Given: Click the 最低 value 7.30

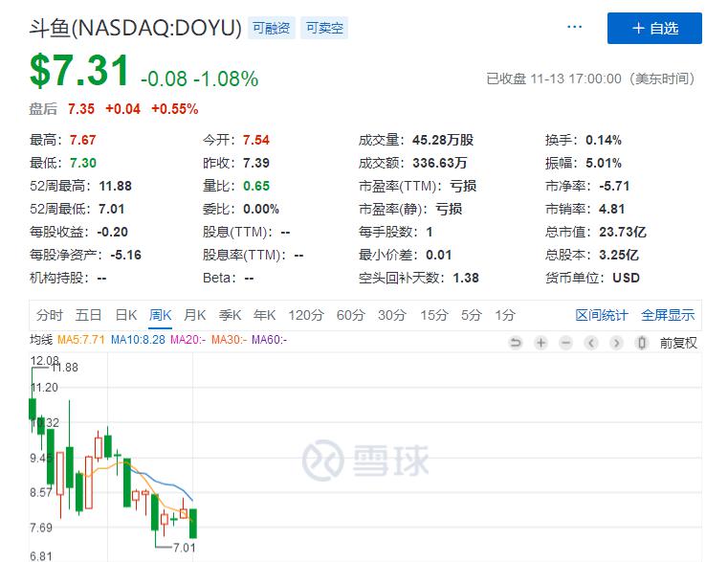Looking at the screenshot, I should 83,163.
